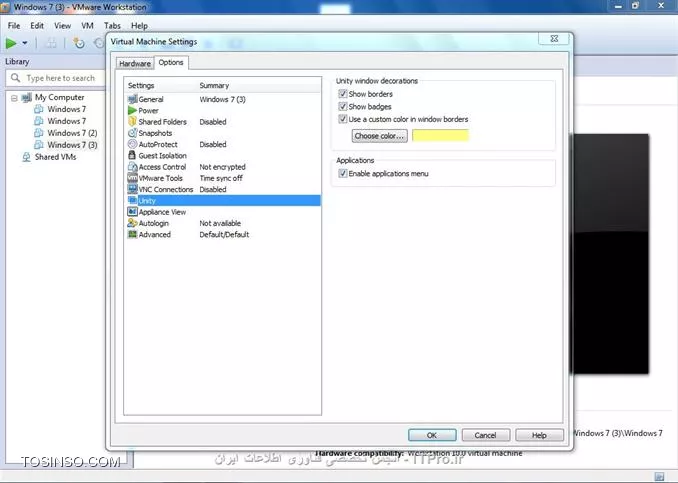Click the AutoProtect icon
Image resolution: width=678 pixels, height=483 pixels.
(132, 144)
